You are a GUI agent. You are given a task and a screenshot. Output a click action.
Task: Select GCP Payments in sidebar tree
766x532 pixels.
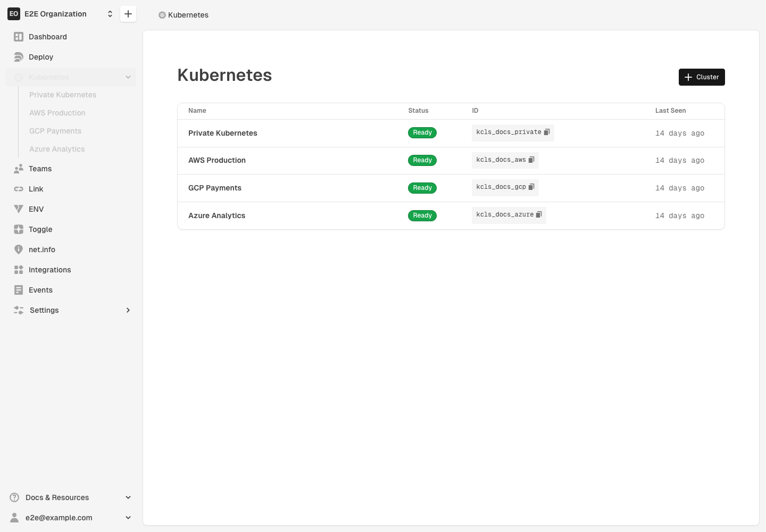point(55,131)
